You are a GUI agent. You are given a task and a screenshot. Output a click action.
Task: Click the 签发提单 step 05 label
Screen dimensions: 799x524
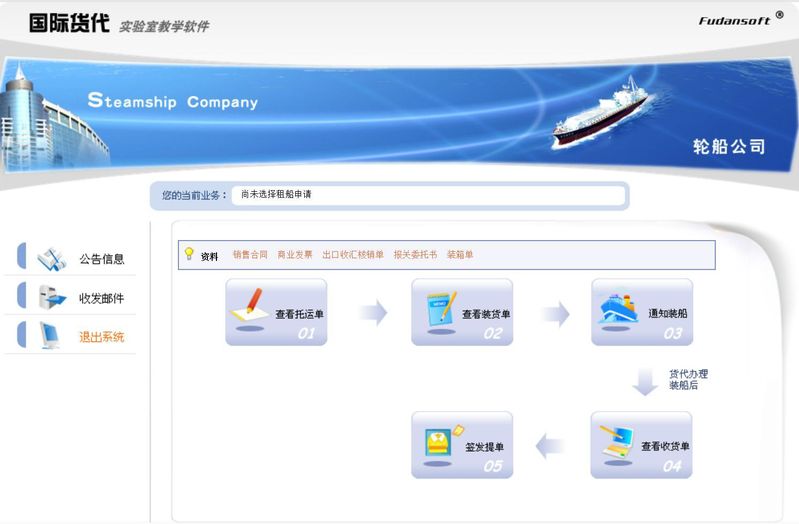[x=485, y=447]
